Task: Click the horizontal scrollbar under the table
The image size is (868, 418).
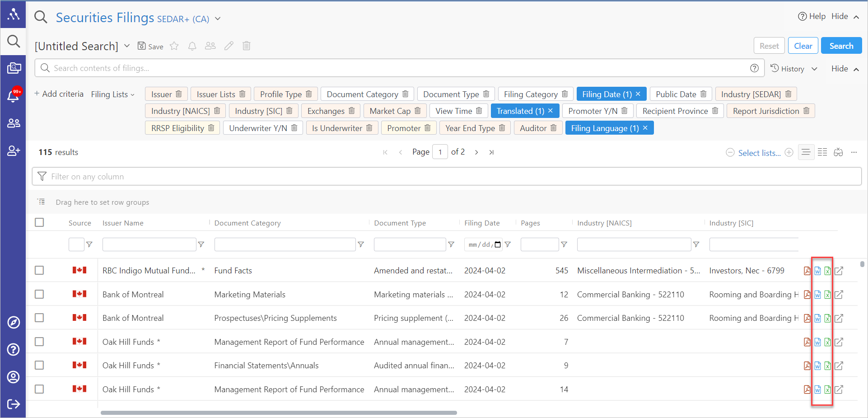Action: pos(279,413)
